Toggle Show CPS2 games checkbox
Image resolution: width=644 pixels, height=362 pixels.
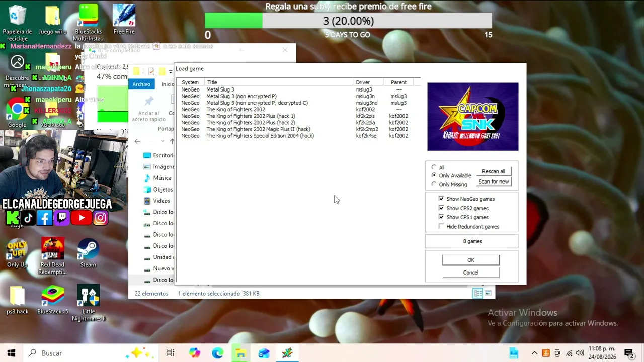coord(441,208)
